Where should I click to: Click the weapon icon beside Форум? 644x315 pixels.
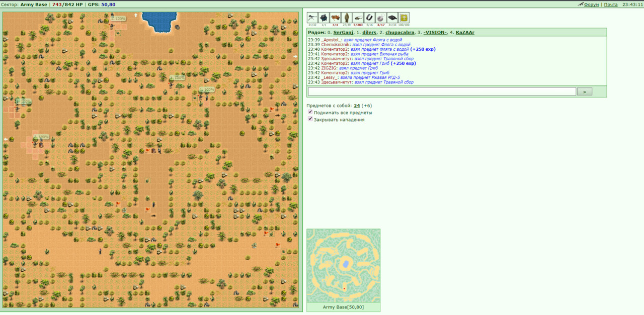581,5
